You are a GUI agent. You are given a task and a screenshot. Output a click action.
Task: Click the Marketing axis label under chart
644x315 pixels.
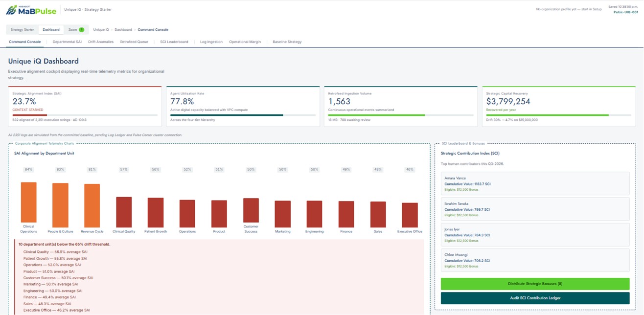click(x=282, y=231)
